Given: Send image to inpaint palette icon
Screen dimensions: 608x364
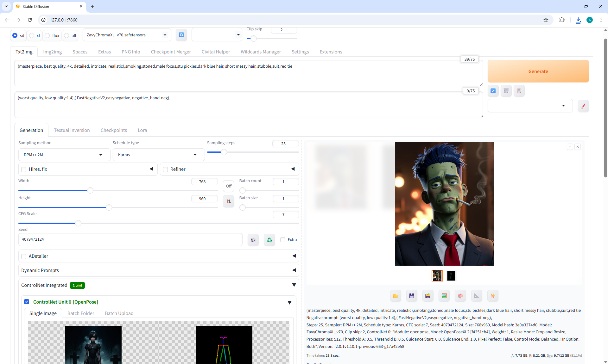Looking at the screenshot, I should click(460, 296).
